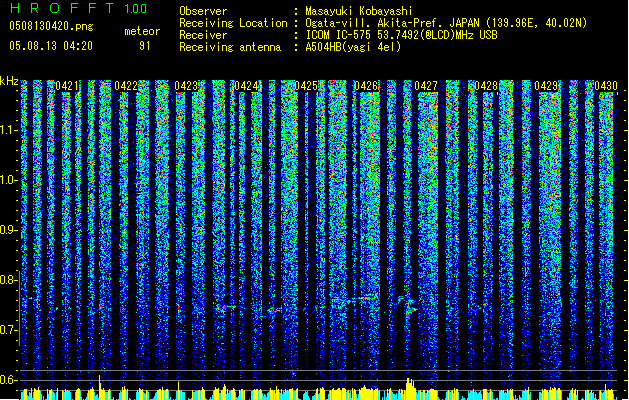Click the observer name Masayuki Kobayashi
This screenshot has height=400, width=629.
pyautogui.click(x=359, y=11)
